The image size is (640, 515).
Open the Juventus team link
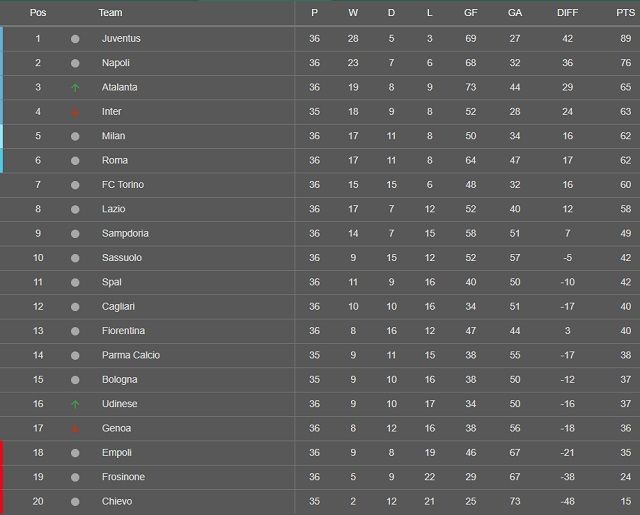point(121,38)
